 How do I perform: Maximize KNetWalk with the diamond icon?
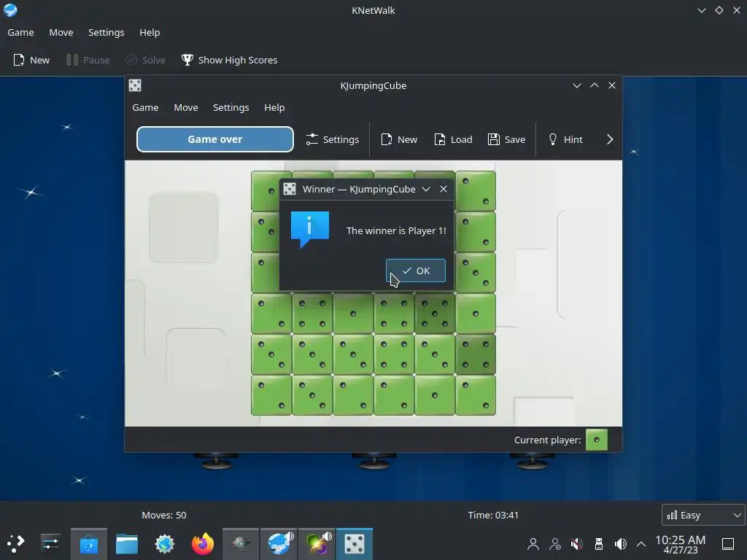point(719,10)
